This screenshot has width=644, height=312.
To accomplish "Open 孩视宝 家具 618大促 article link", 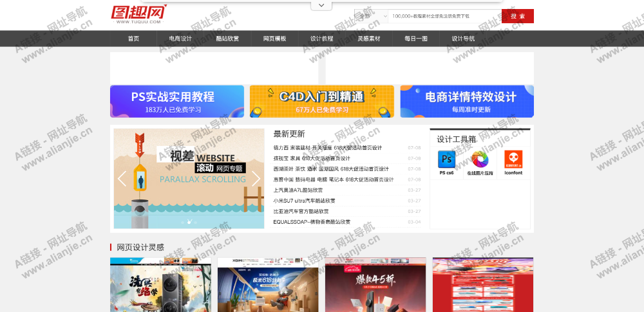I will tap(312, 158).
